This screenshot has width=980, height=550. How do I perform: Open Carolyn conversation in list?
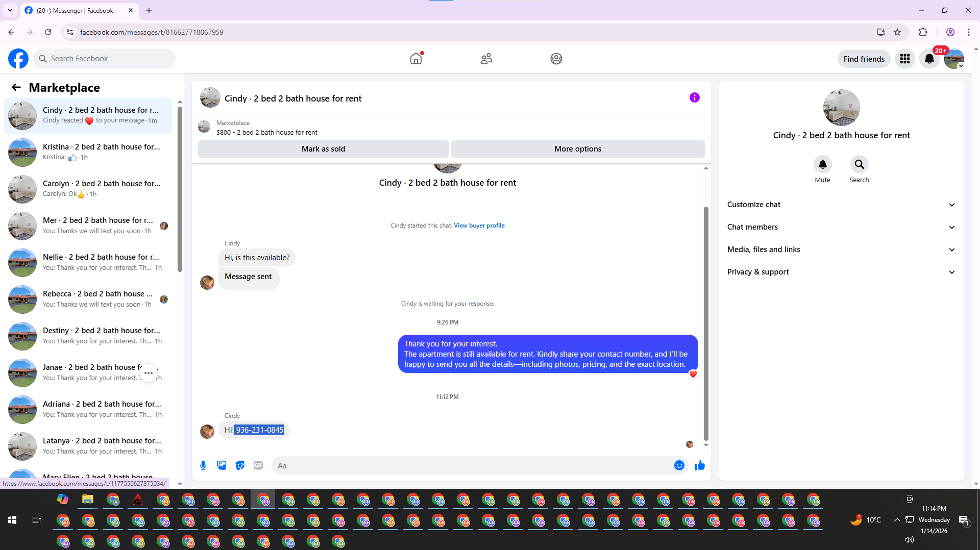click(x=88, y=189)
